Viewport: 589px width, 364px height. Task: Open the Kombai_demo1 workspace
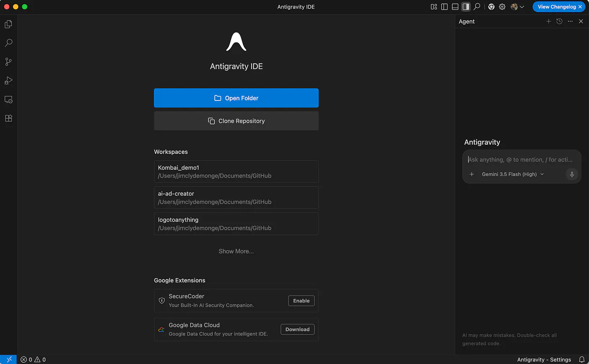(236, 171)
